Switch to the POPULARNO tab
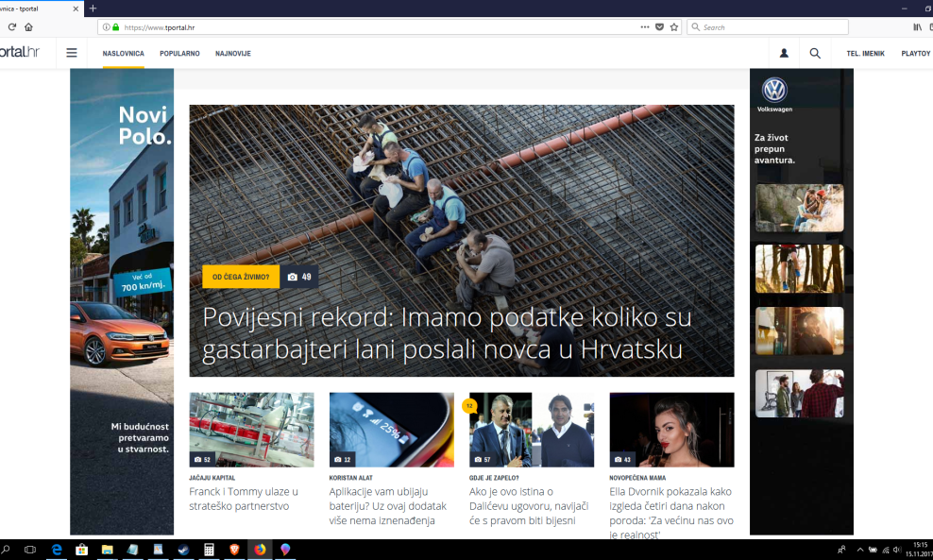933x560 pixels. (x=179, y=54)
